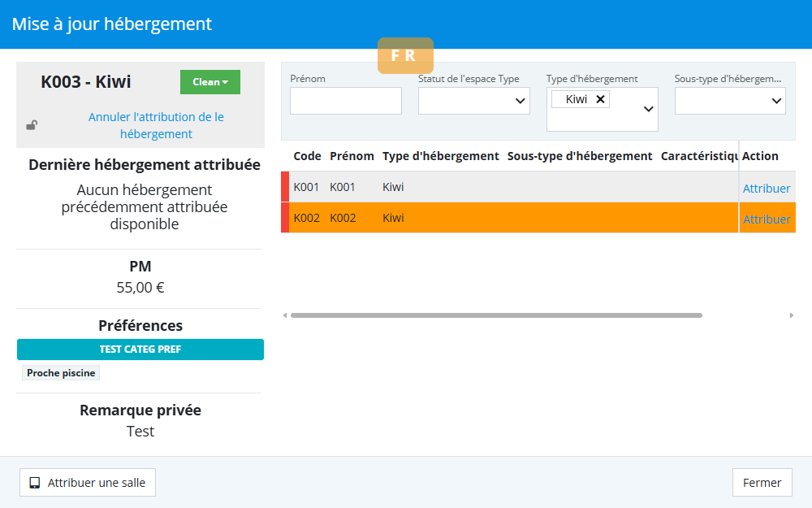This screenshot has height=508, width=812.
Task: Expand Statut de l'espace Type dropdown
Action: (473, 101)
